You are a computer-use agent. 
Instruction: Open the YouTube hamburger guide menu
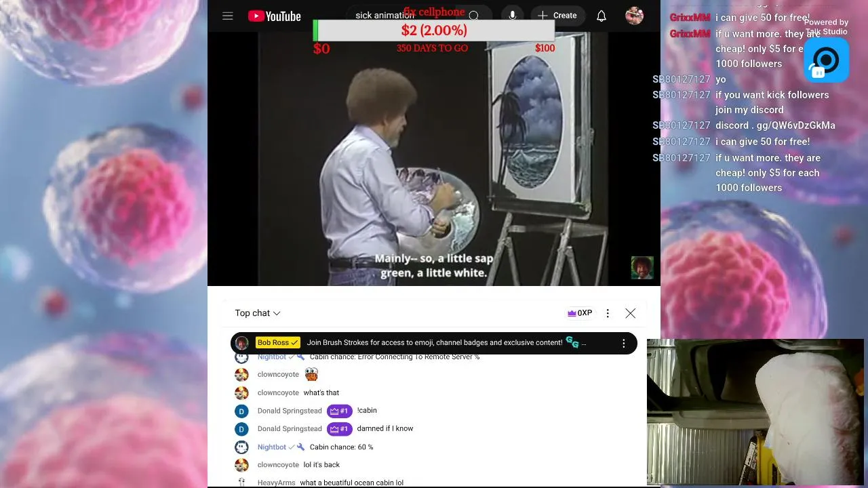[228, 16]
